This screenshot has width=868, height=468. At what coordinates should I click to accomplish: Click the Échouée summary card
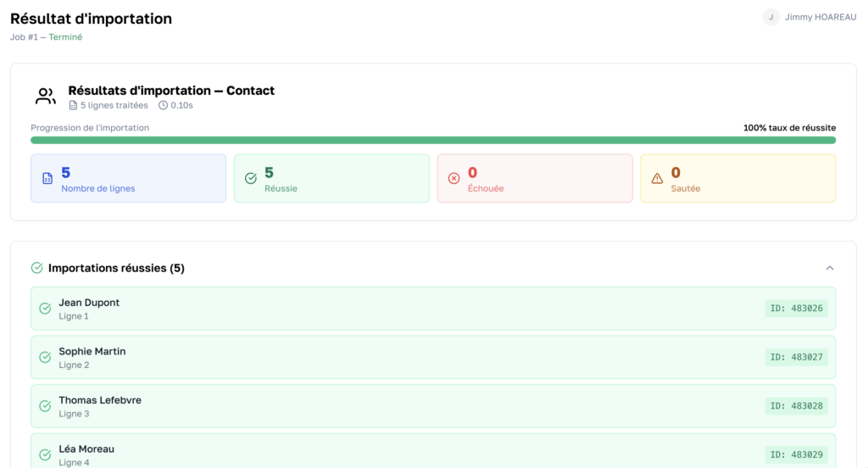(534, 179)
